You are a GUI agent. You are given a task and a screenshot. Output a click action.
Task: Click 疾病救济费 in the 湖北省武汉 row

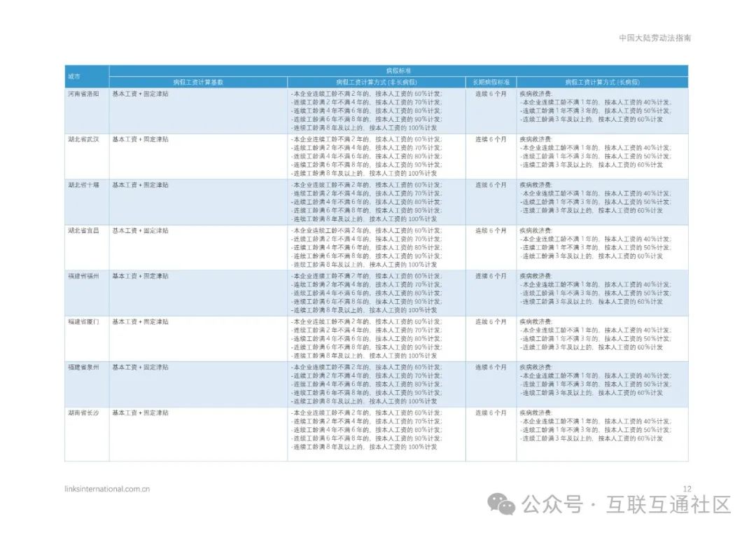click(535, 139)
